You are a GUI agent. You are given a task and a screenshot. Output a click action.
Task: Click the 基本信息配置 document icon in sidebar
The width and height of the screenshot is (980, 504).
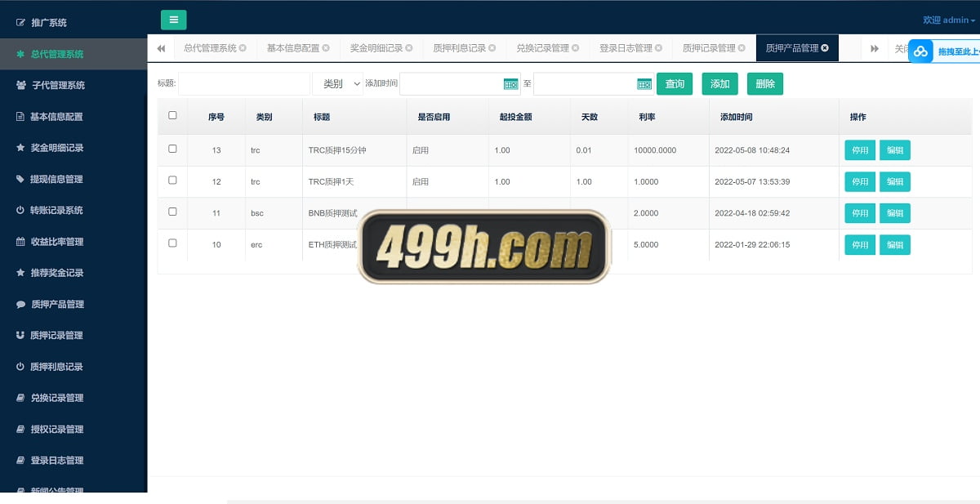[x=20, y=117]
